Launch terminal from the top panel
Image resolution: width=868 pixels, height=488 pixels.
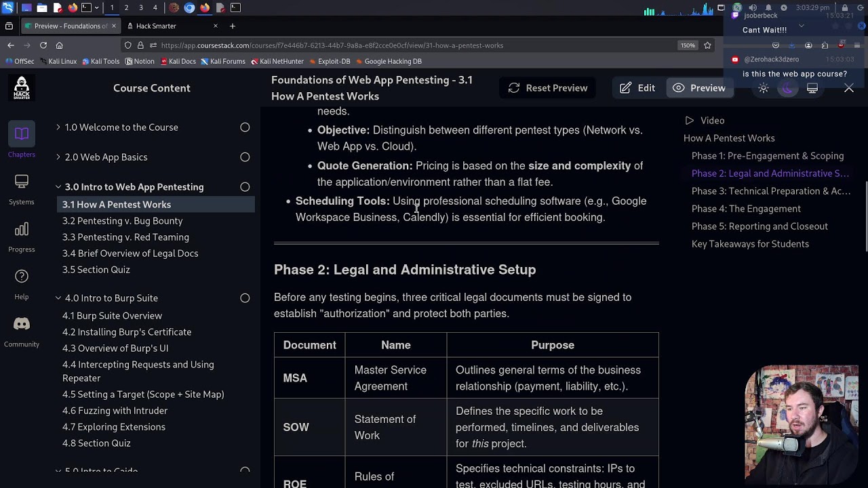click(x=86, y=7)
